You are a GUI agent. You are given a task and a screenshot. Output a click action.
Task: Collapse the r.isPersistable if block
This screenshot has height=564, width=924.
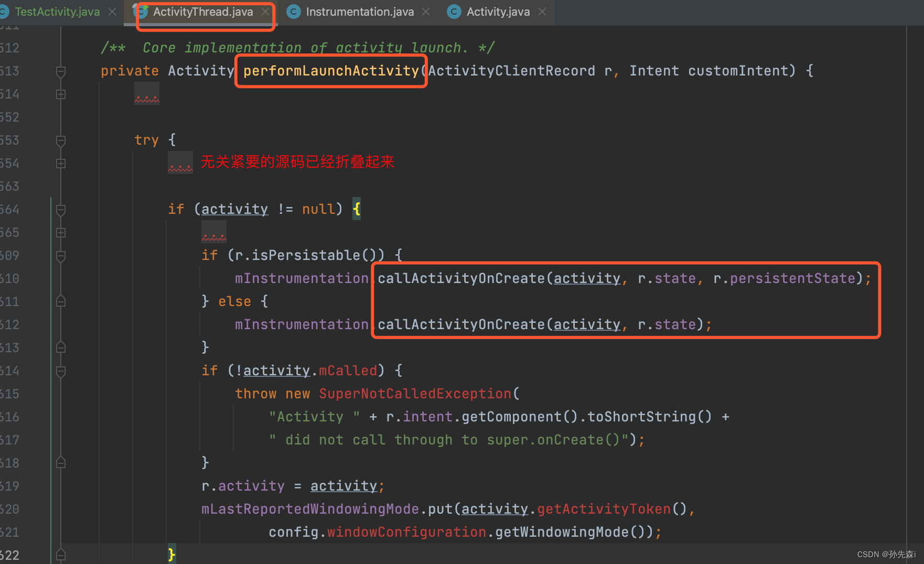coord(61,256)
